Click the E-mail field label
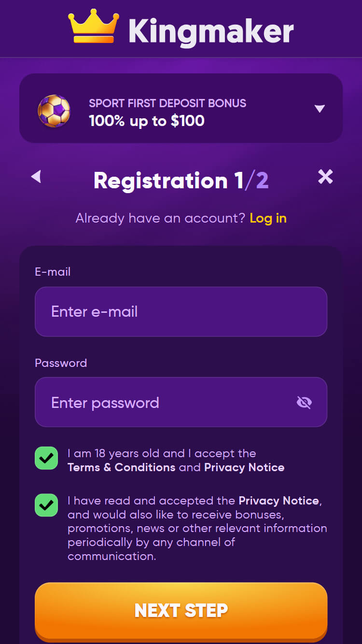Viewport: 362px width, 644px height. coord(53,272)
